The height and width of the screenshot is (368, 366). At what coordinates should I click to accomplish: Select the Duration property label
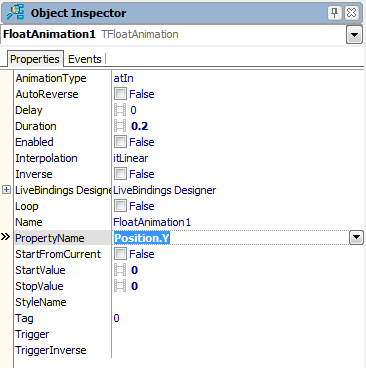[36, 126]
